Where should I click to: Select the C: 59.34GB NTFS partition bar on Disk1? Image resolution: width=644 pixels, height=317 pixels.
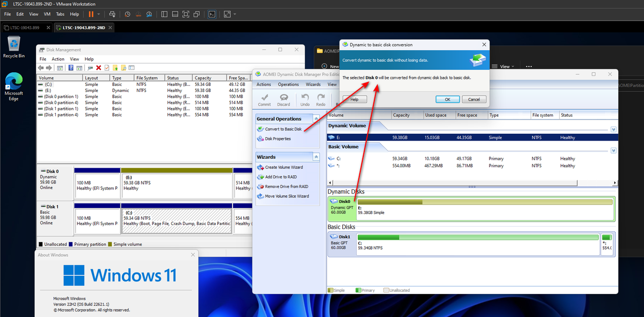pos(478,244)
